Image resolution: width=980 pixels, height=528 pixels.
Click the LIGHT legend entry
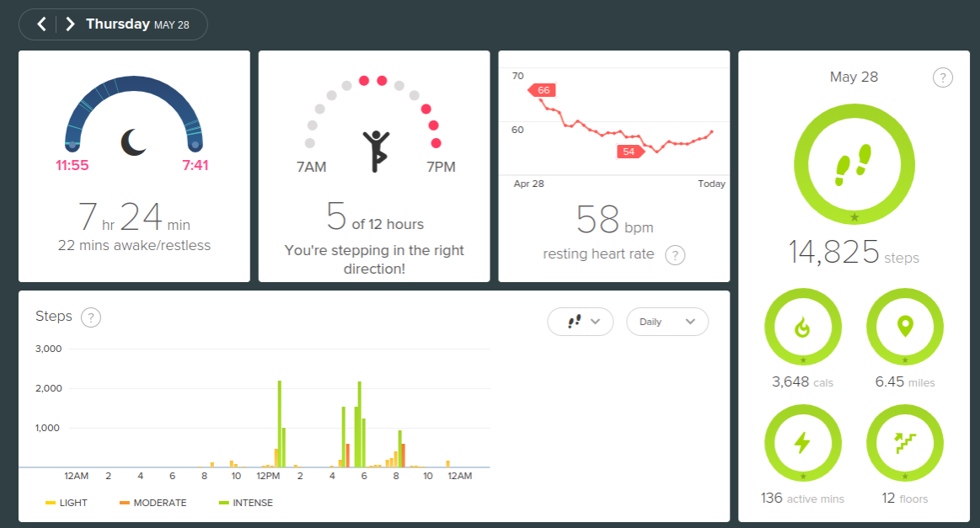[x=67, y=503]
